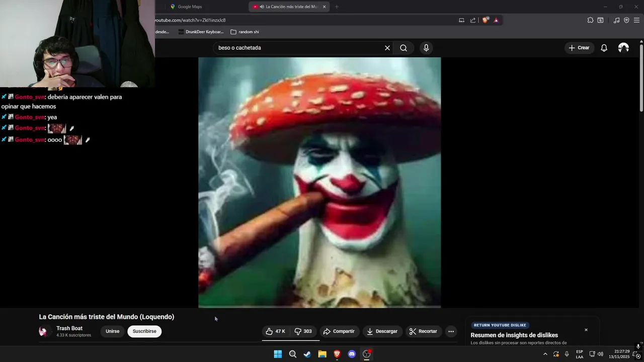
Task: Open the taskbar clock showing 21:27:29
Action: (x=619, y=354)
